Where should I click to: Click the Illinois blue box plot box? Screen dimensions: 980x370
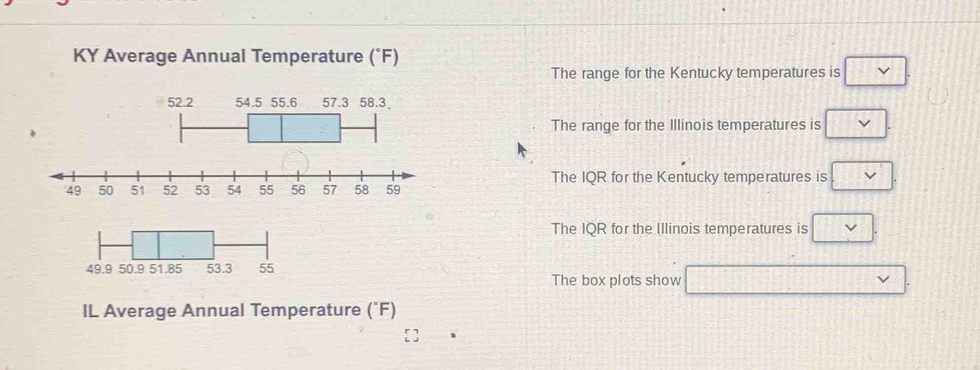pos(173,245)
